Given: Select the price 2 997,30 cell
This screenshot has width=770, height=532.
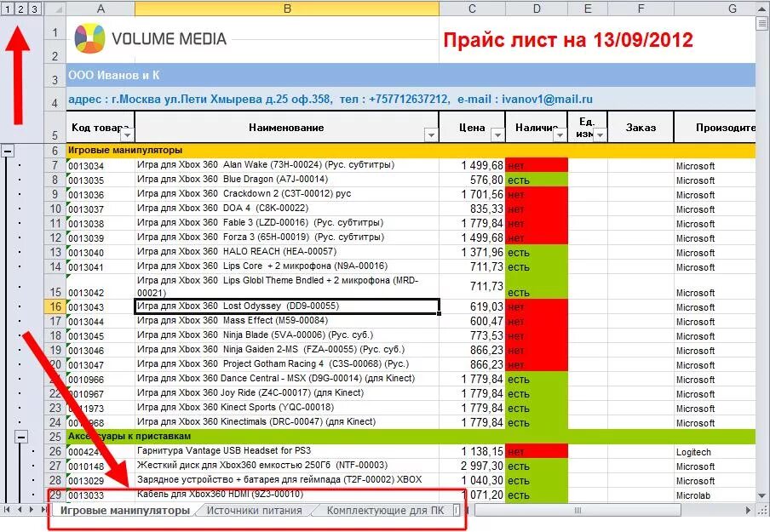Looking at the screenshot, I should [472, 466].
